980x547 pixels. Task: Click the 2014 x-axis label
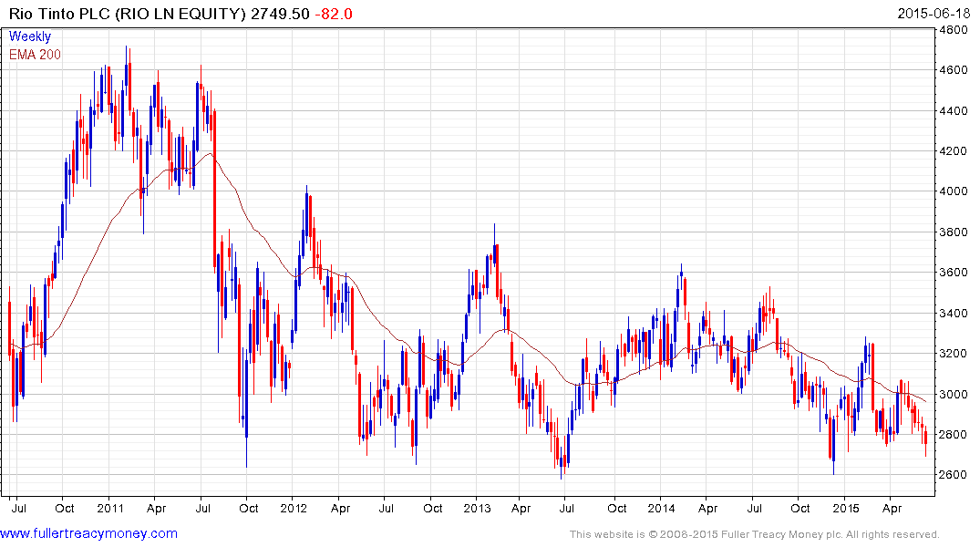[661, 508]
